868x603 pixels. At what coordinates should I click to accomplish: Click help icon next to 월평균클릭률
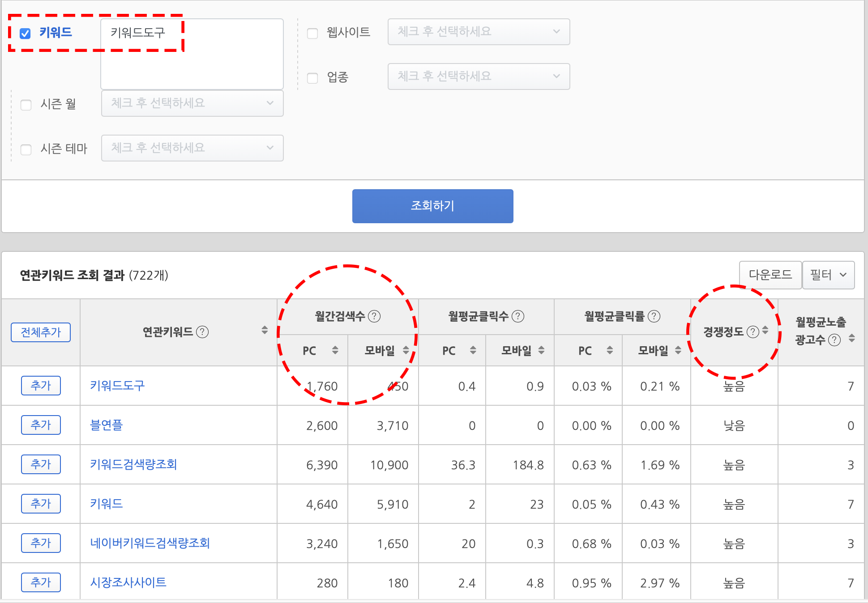(654, 317)
